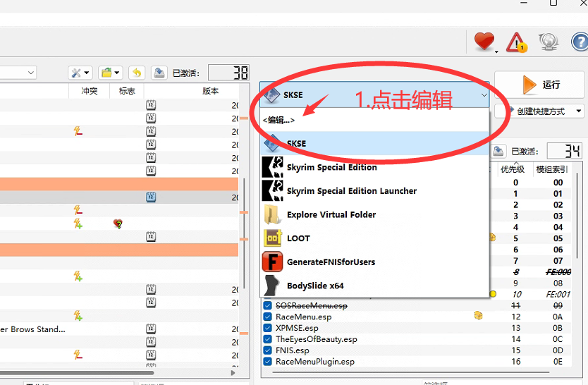This screenshot has height=385, width=588.
Task: Choose SKSE in the executable list
Action: [x=374, y=143]
